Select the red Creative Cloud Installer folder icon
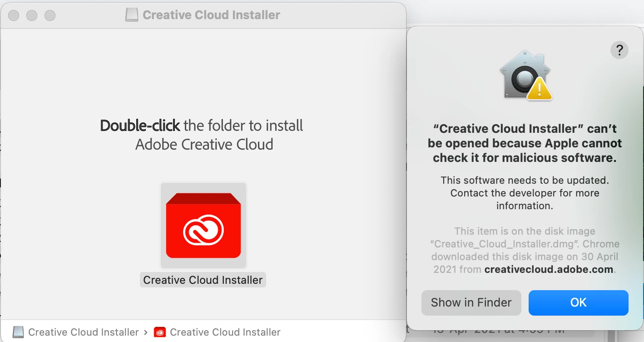The width and height of the screenshot is (644, 342). tap(203, 225)
